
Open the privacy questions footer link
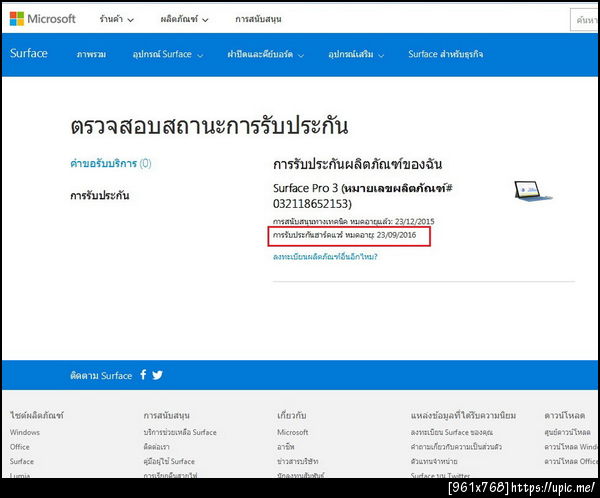(456, 447)
